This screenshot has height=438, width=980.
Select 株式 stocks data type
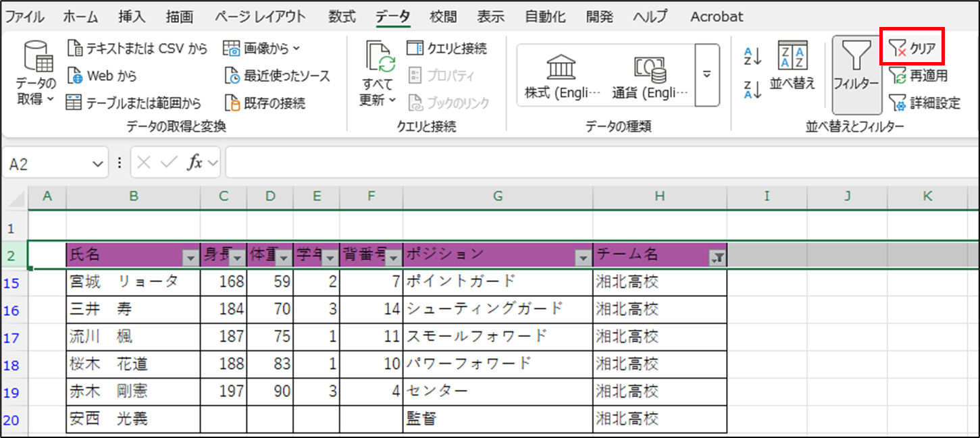tap(562, 76)
